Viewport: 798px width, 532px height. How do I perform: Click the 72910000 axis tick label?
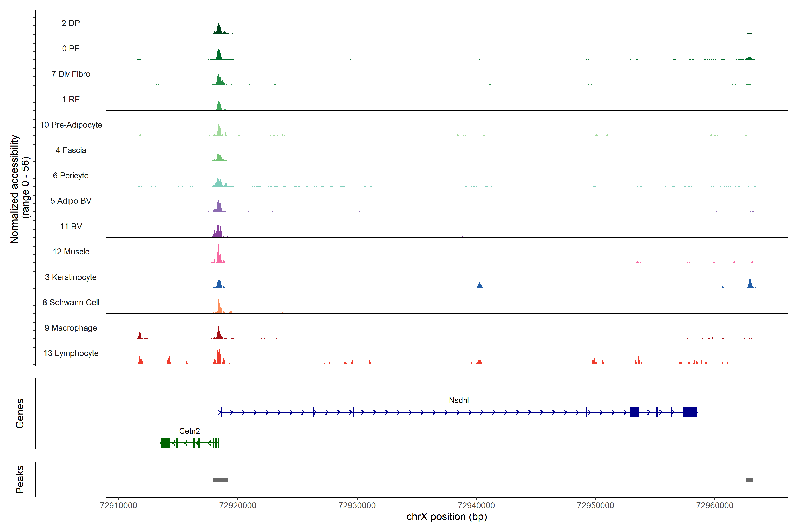tap(119, 506)
